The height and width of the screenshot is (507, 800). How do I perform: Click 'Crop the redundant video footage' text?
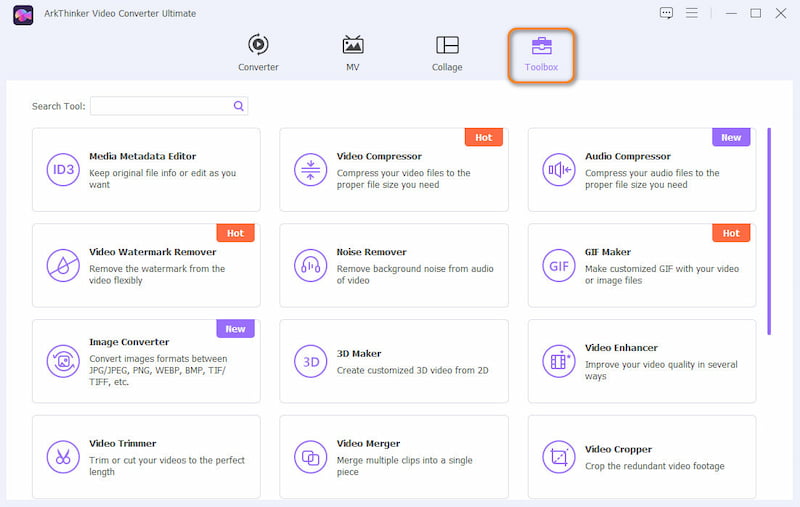[655, 466]
